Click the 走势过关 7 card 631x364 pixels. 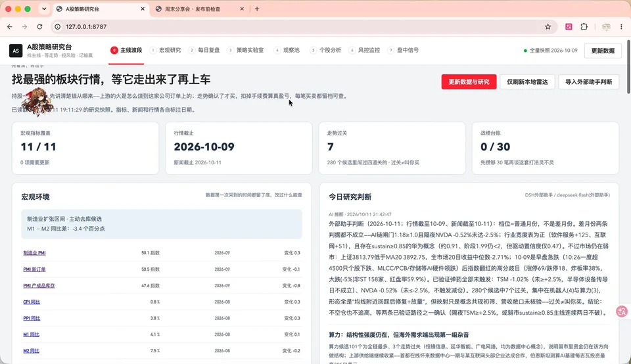click(x=392, y=148)
